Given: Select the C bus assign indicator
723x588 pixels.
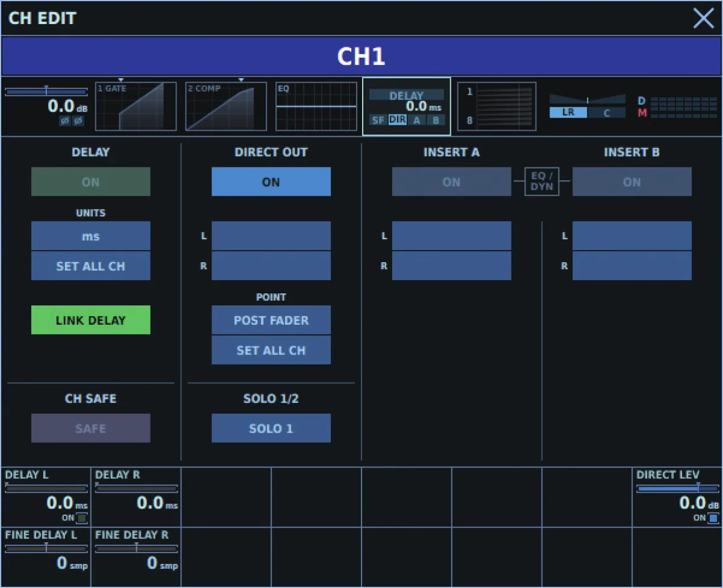Looking at the screenshot, I should point(607,113).
